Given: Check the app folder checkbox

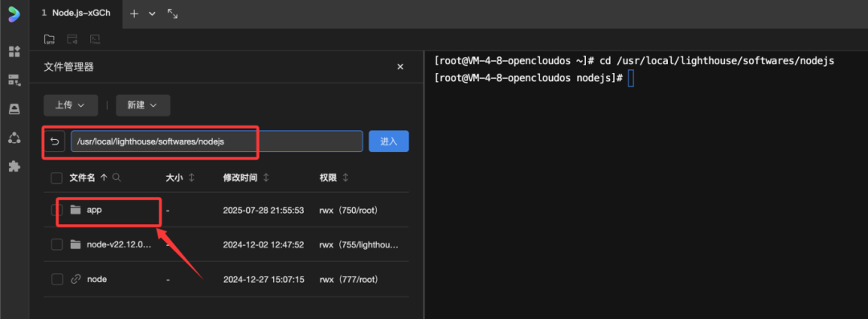Looking at the screenshot, I should [x=56, y=210].
